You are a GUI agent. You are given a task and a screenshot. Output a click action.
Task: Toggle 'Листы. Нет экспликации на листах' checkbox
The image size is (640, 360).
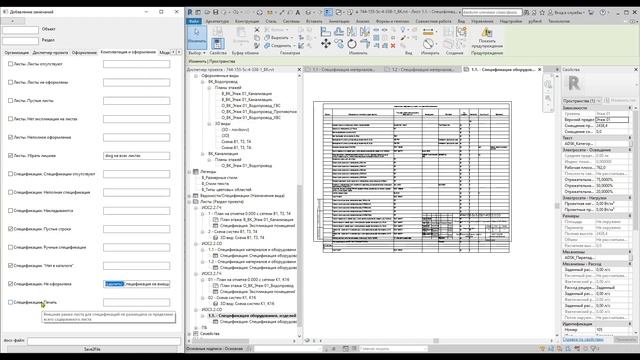point(10,119)
